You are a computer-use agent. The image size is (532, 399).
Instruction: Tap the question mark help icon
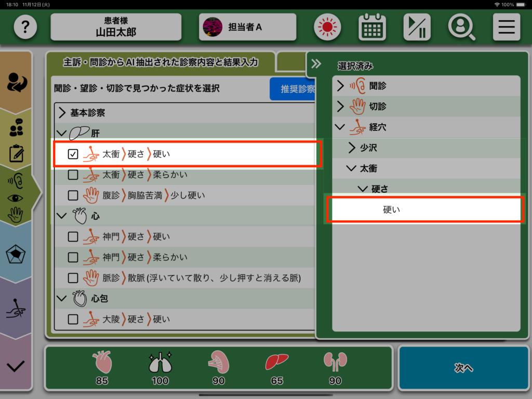[x=25, y=27]
